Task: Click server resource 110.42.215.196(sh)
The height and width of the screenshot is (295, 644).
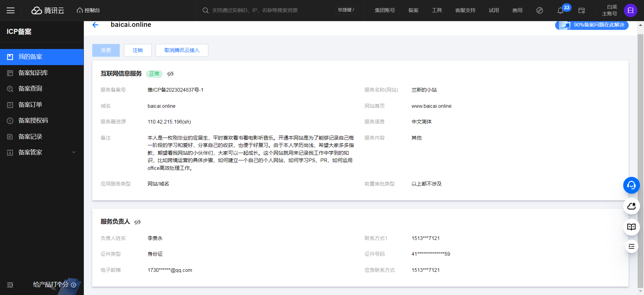Action: click(x=169, y=122)
